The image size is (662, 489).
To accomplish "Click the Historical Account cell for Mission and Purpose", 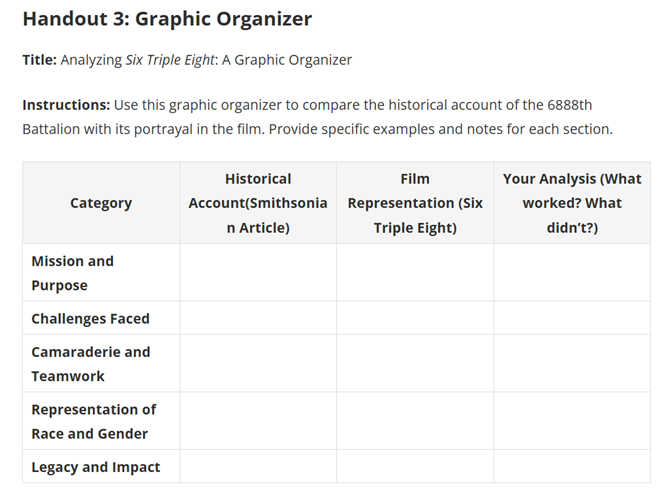I will [x=258, y=273].
